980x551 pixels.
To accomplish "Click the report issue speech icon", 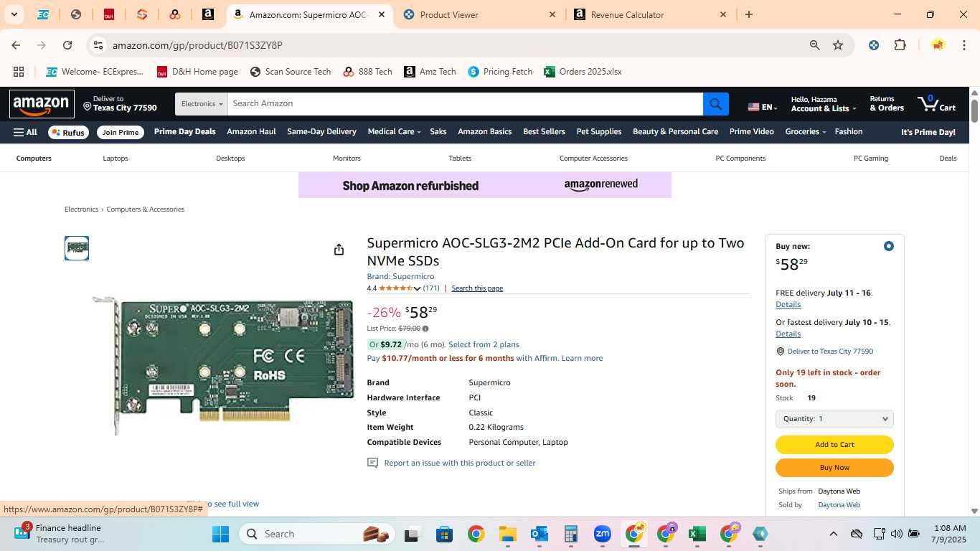I will 372,463.
